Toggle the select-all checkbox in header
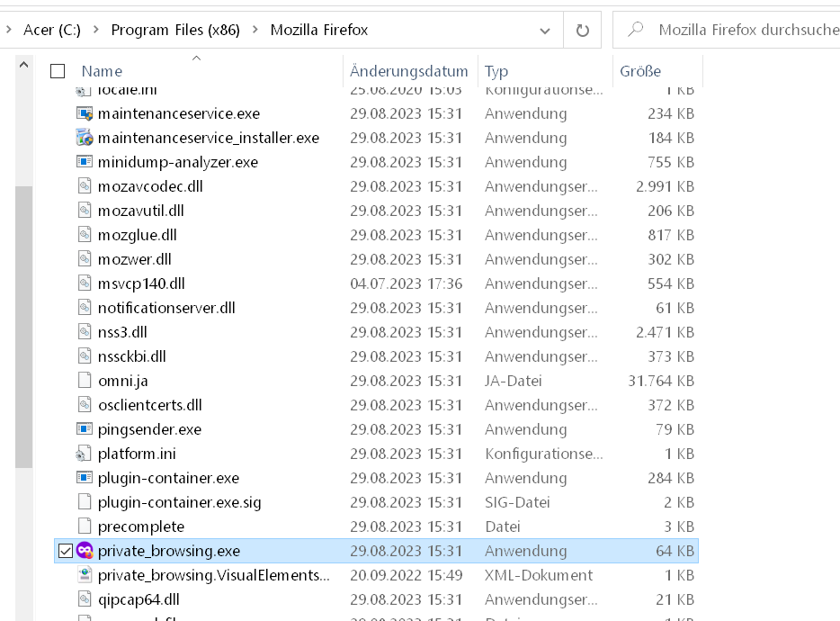840x621 pixels. point(58,71)
